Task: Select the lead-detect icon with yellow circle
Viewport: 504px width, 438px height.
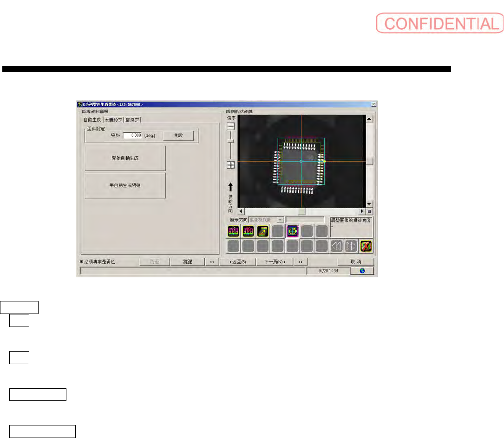Action: (233, 231)
